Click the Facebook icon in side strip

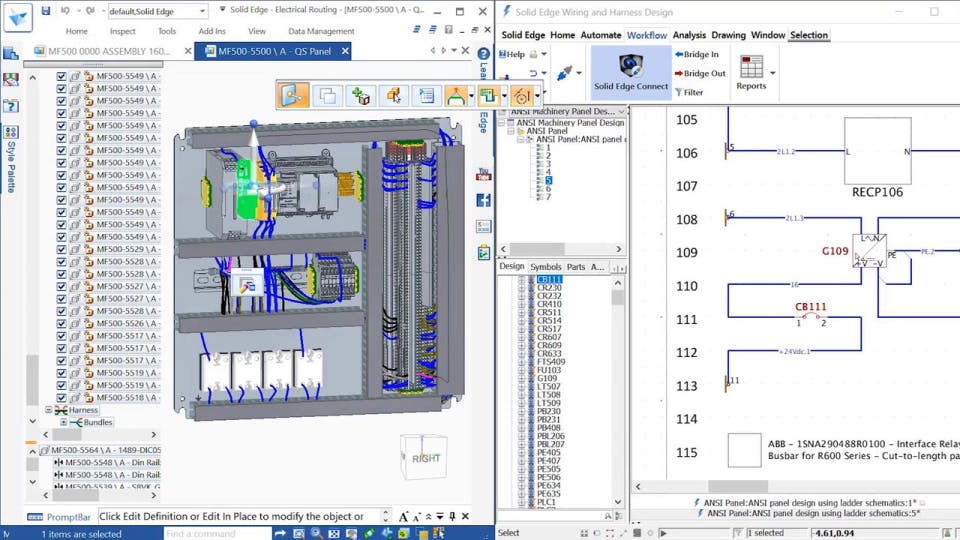(x=484, y=200)
